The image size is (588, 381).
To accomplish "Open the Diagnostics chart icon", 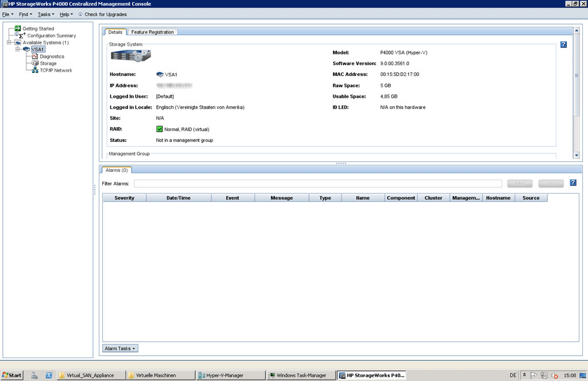I will 35,56.
